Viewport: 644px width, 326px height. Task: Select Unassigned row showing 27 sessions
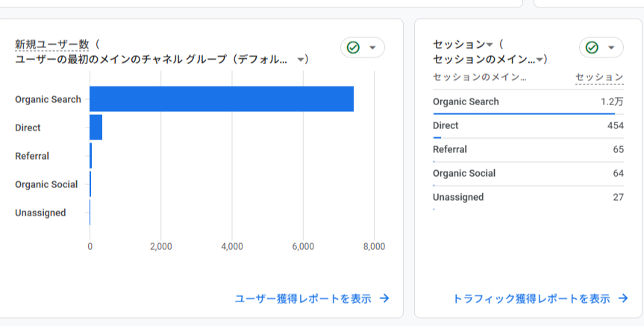[528, 198]
